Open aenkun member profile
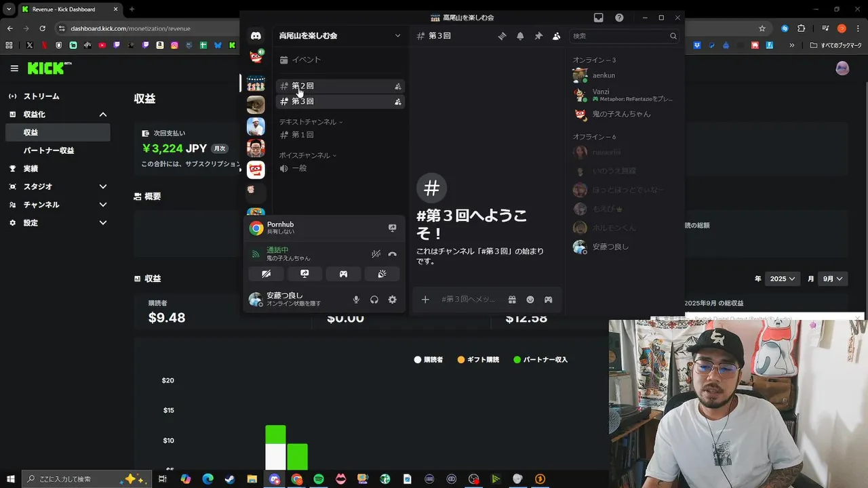Screen dimensions: 868x488 coord(625,75)
